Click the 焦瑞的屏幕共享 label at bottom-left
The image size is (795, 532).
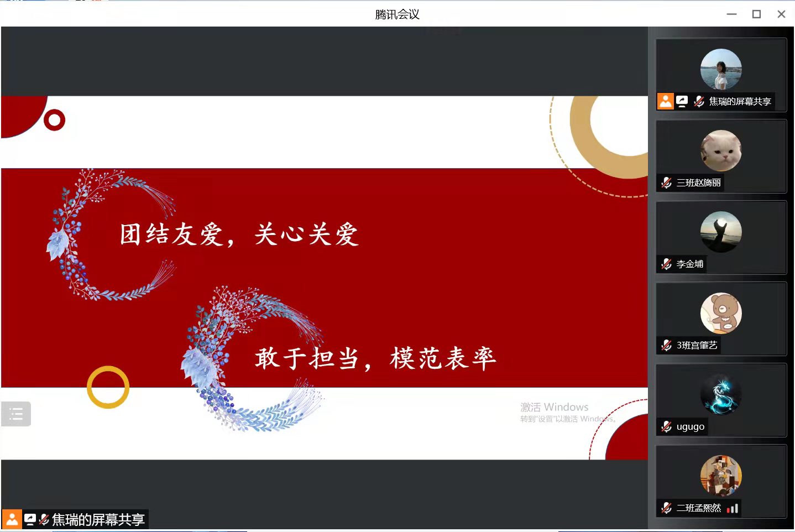click(98, 519)
